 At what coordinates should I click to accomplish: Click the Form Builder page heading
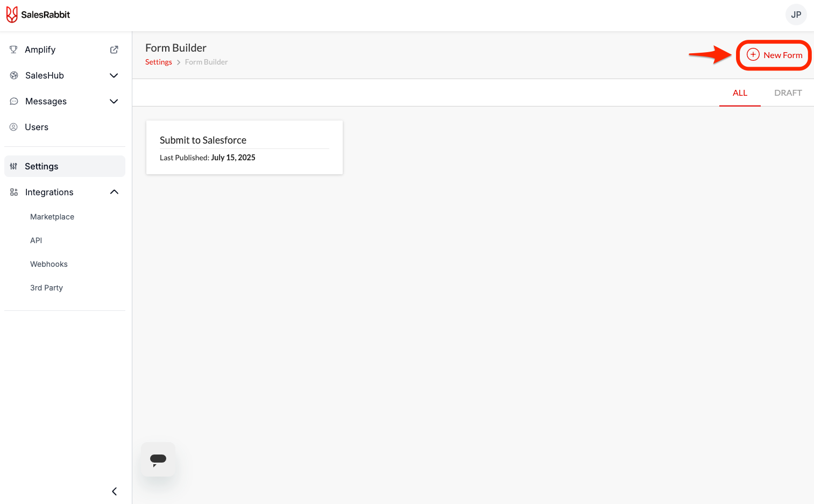(x=176, y=48)
